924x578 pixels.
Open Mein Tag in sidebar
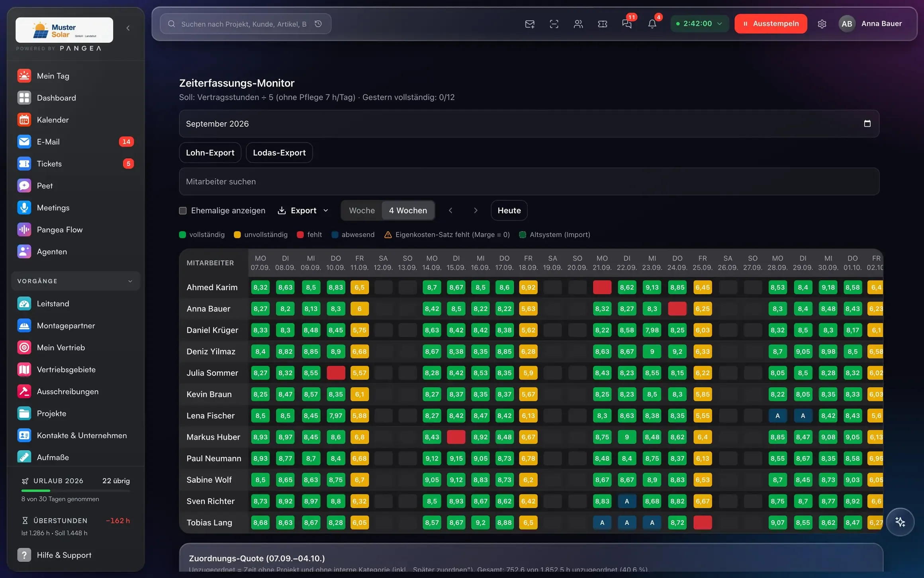coord(76,76)
